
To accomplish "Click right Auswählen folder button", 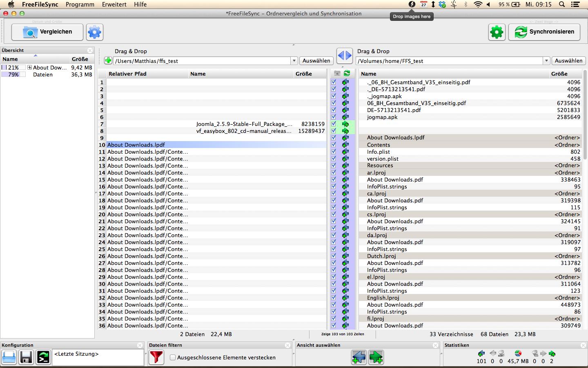I will [568, 61].
